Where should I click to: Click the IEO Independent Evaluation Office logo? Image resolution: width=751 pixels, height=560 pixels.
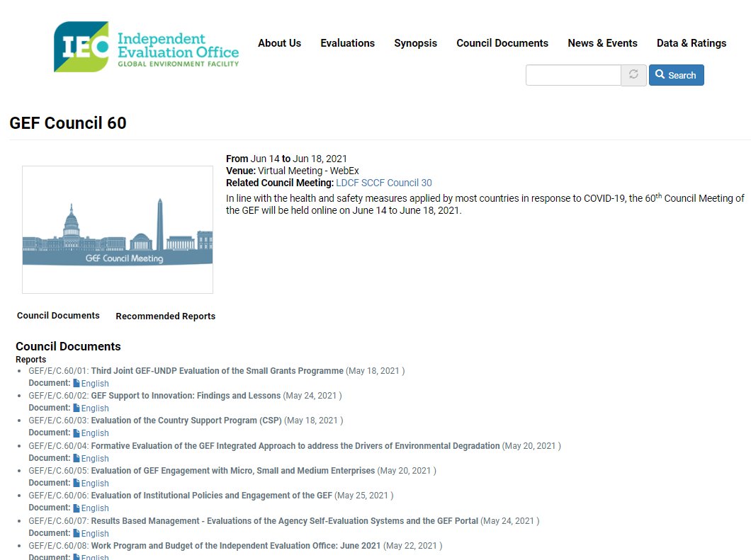(x=146, y=47)
